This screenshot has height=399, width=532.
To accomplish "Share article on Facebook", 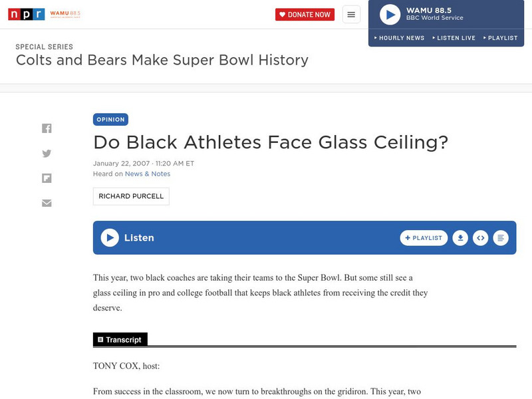I will [x=47, y=128].
